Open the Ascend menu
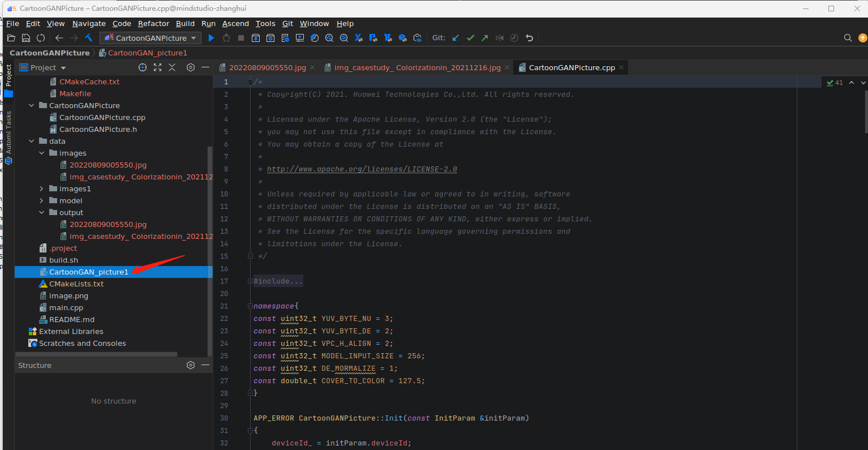This screenshot has width=868, height=450. tap(235, 24)
